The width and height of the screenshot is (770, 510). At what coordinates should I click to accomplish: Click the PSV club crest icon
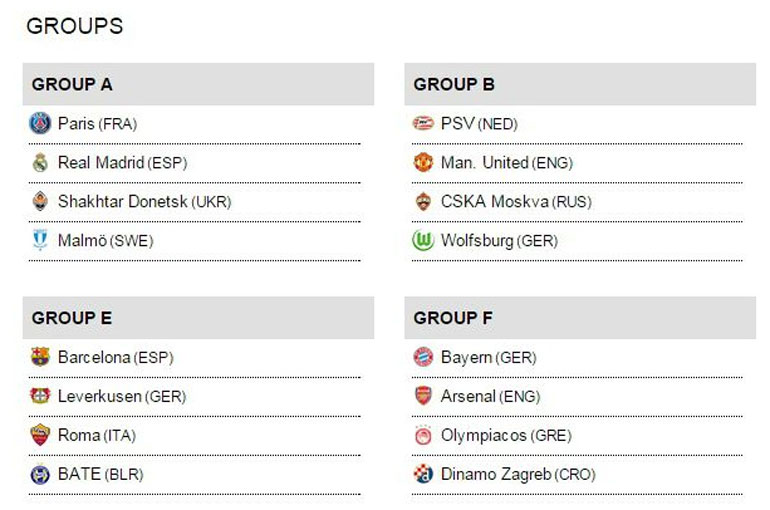(423, 124)
